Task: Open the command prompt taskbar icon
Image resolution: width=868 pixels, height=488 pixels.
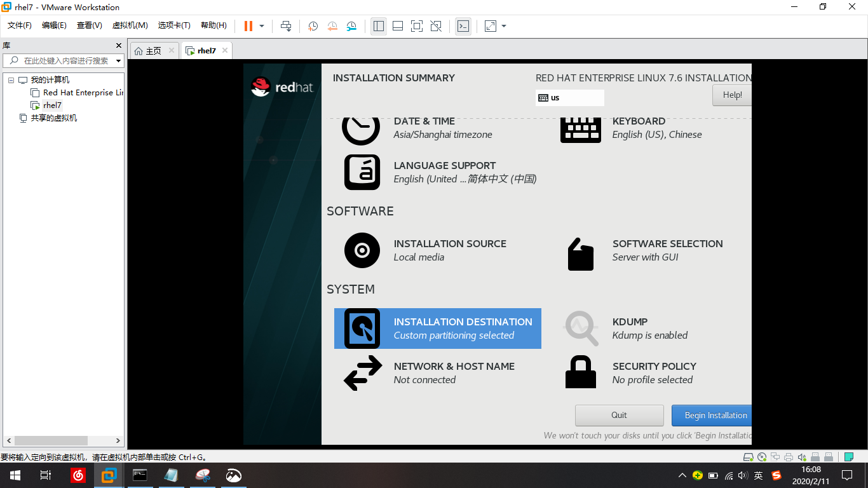Action: coord(140,475)
